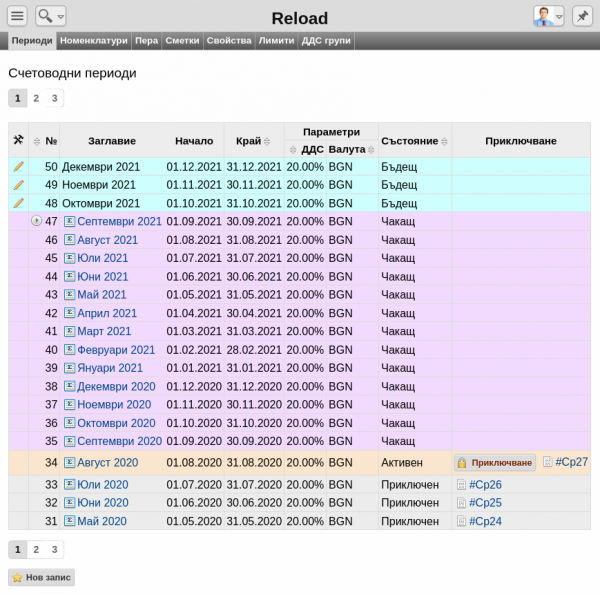600x595 pixels.
Task: Open Февруари 2021 period link
Action: coord(116,350)
